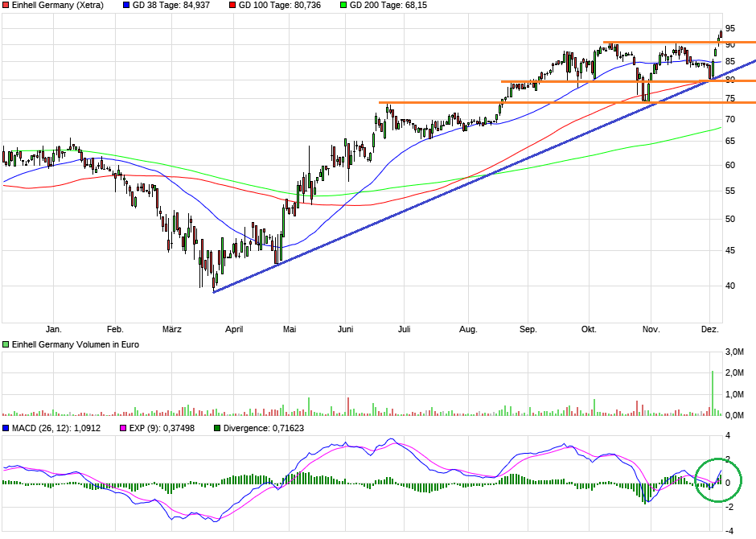Screen dimensions: 756x539
Task: Click the green Volumen in Euro legend swatch
Action: [x=6, y=344]
